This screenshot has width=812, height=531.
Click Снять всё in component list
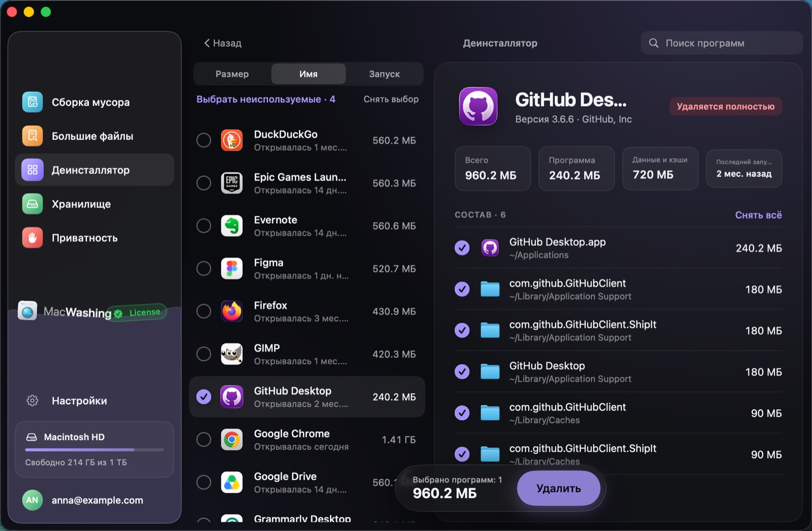tap(758, 215)
